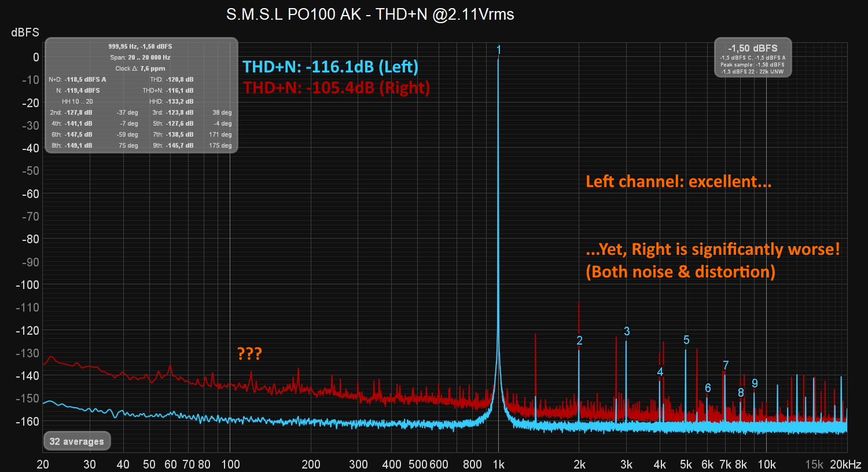
Task: Click the "100" frequency axis label
Action: point(230,464)
